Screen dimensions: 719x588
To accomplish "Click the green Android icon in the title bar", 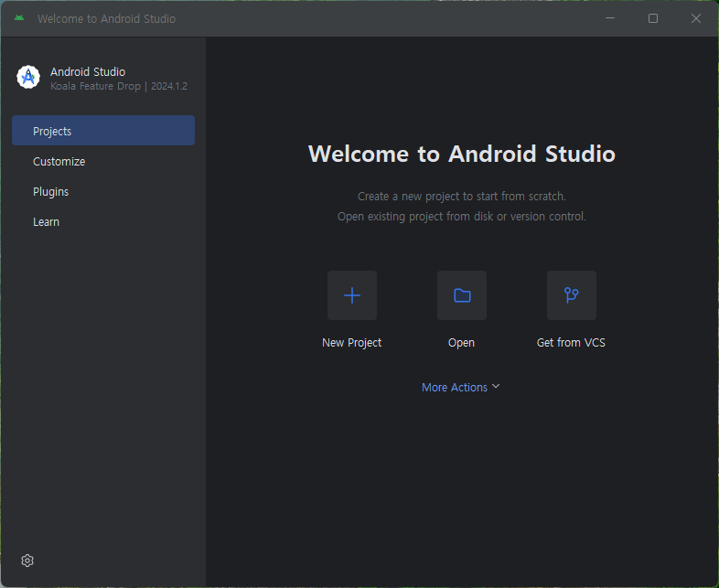I will click(x=19, y=18).
